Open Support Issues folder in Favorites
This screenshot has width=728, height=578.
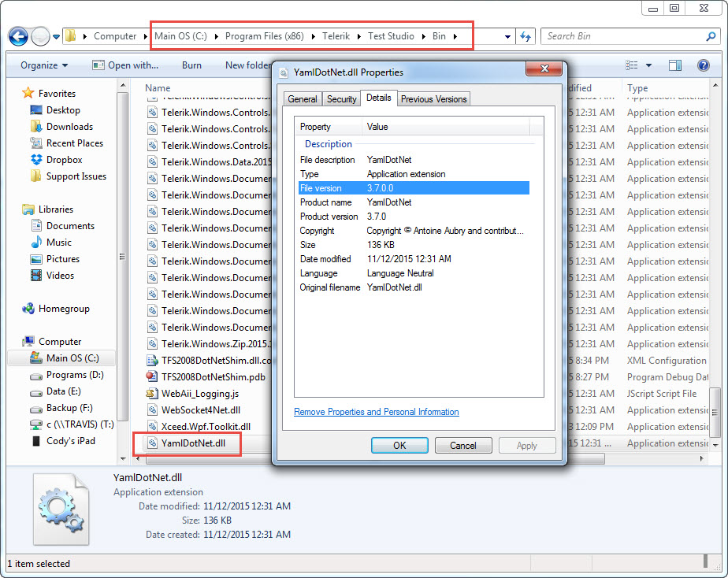[76, 176]
